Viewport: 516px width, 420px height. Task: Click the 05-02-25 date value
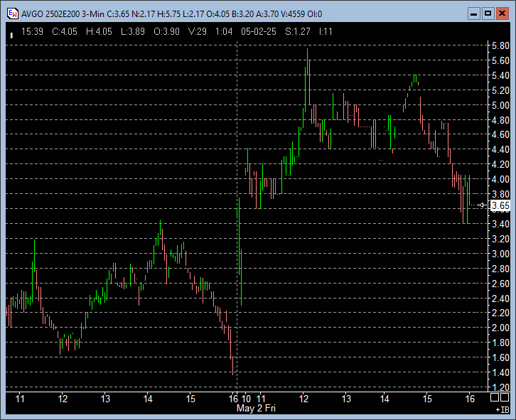coord(259,31)
